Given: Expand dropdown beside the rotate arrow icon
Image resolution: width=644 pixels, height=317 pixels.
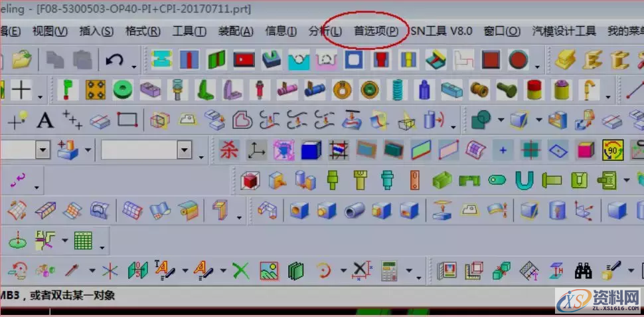Looking at the screenshot, I should pyautogui.click(x=343, y=270).
